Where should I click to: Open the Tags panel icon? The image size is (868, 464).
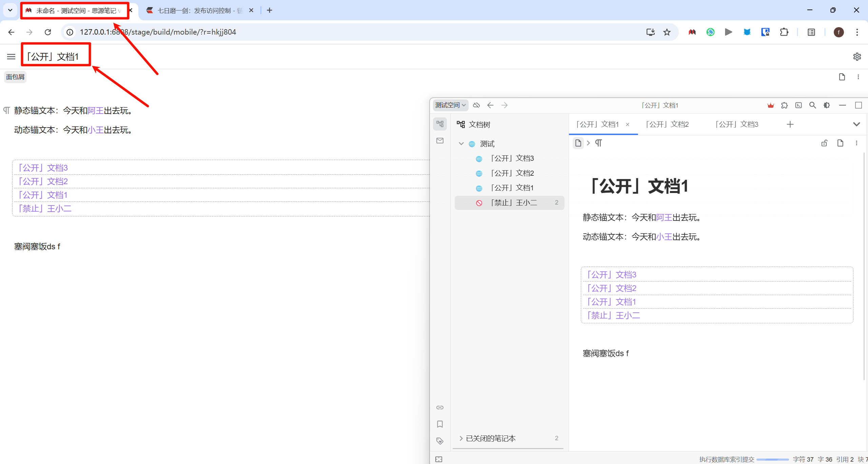440,441
